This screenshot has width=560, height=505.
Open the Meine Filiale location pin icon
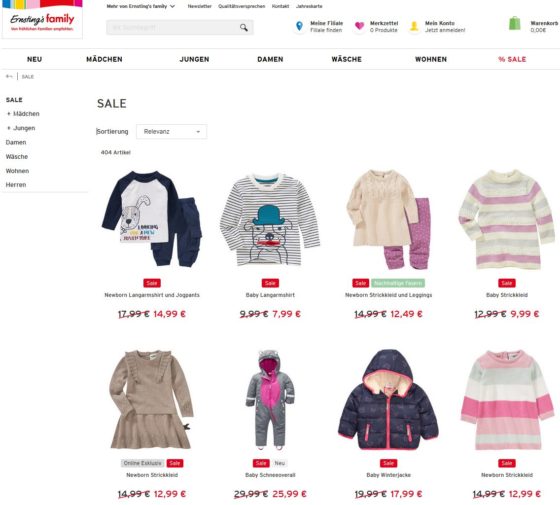point(299,26)
